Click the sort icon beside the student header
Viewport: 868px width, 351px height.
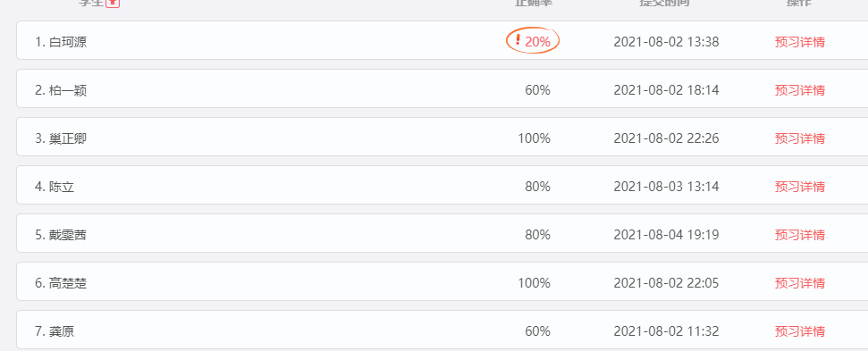point(113,2)
